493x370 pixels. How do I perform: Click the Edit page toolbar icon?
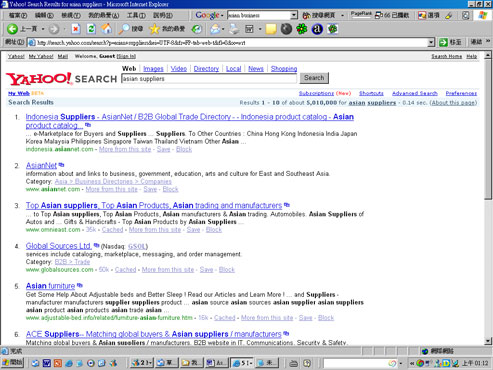[x=249, y=29]
